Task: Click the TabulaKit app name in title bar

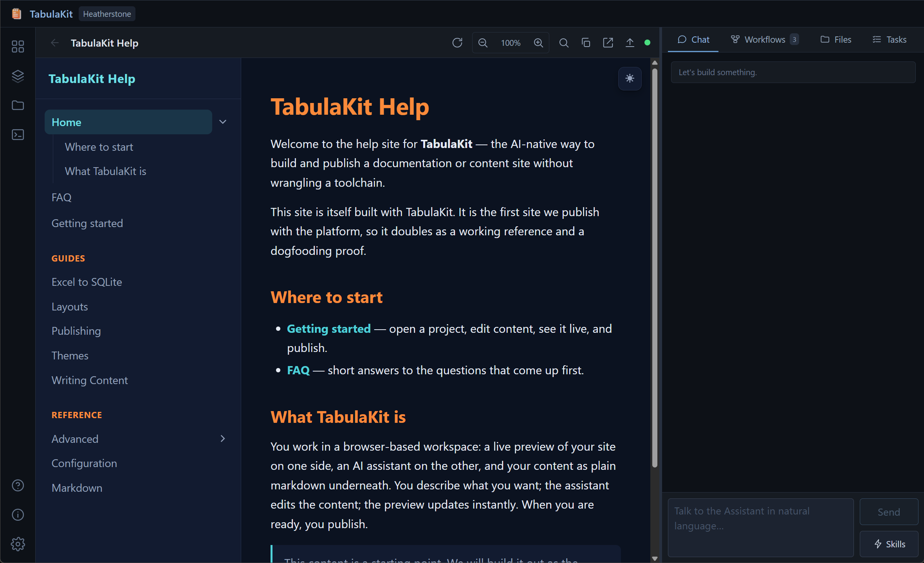Action: (51, 14)
